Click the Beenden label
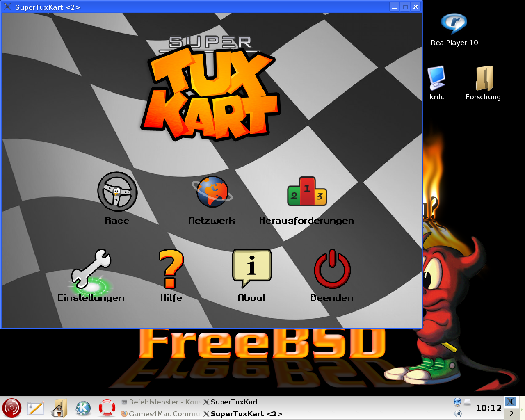This screenshot has width=525, height=420. pos(332,298)
